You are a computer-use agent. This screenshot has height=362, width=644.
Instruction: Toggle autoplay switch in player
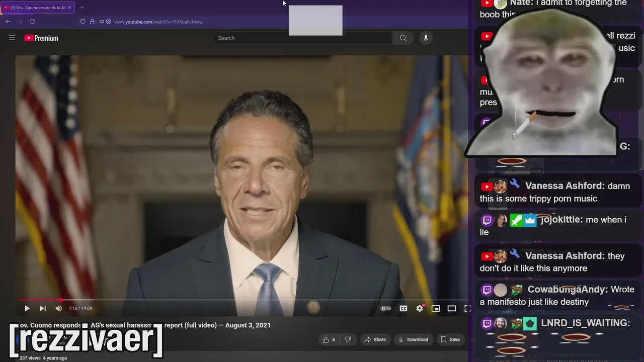(x=386, y=308)
